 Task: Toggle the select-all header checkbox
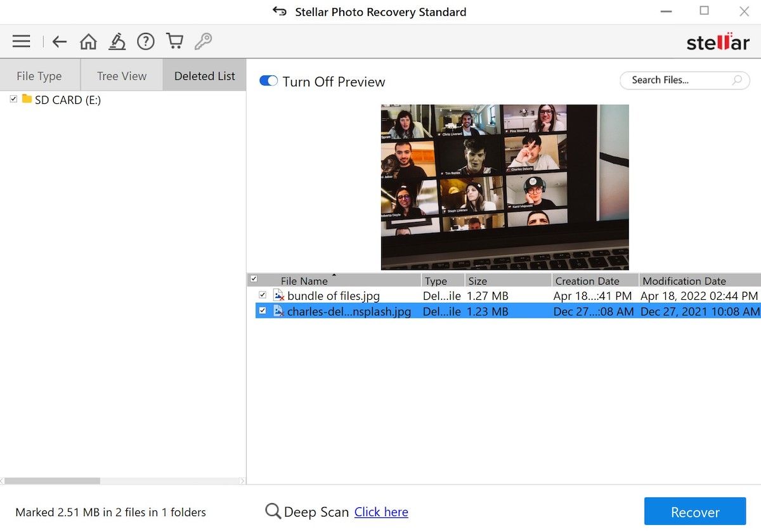pyautogui.click(x=254, y=279)
